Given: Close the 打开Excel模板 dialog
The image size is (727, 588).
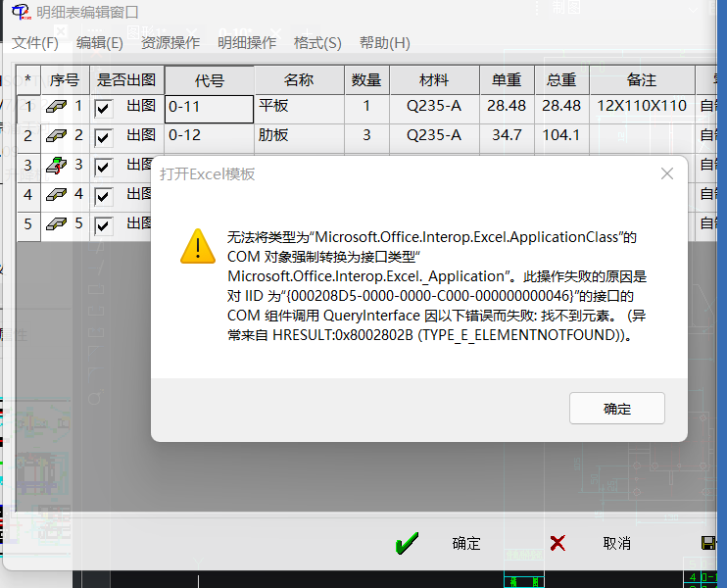Looking at the screenshot, I should (667, 173).
